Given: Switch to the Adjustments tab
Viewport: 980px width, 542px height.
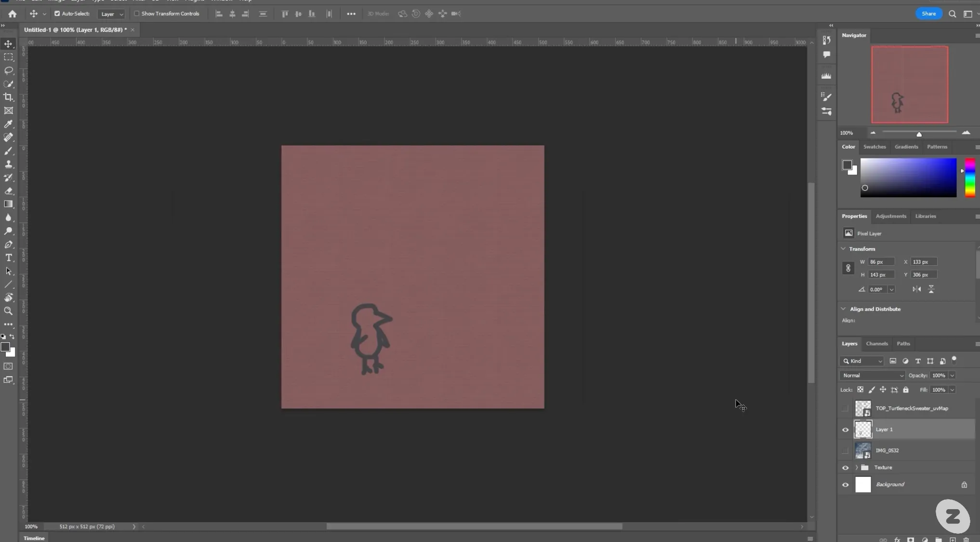Looking at the screenshot, I should (891, 217).
